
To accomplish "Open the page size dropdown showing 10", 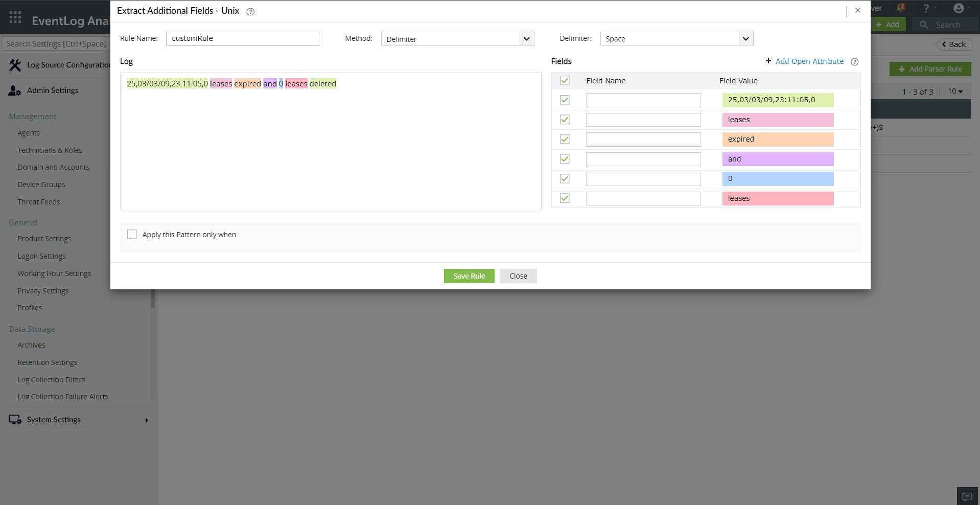I will tap(955, 91).
